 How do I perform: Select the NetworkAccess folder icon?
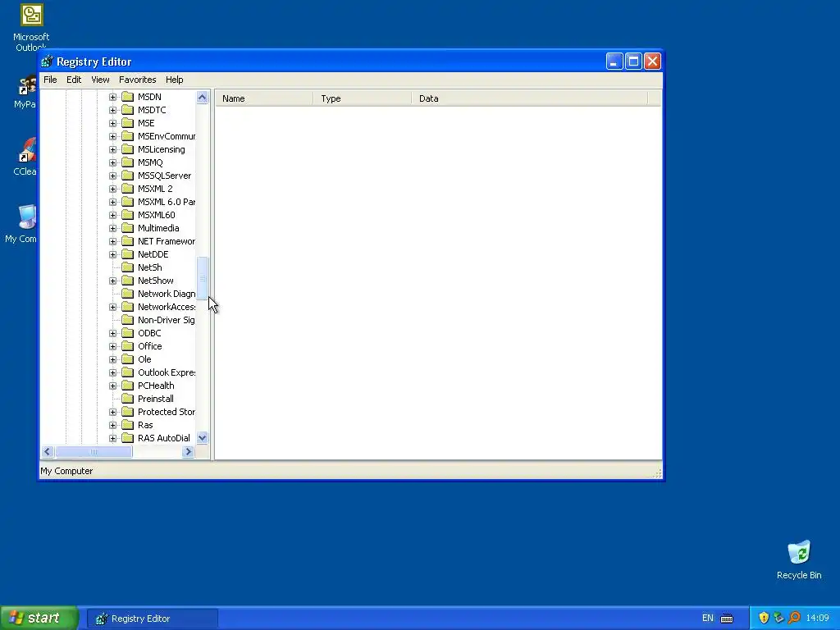coord(127,307)
